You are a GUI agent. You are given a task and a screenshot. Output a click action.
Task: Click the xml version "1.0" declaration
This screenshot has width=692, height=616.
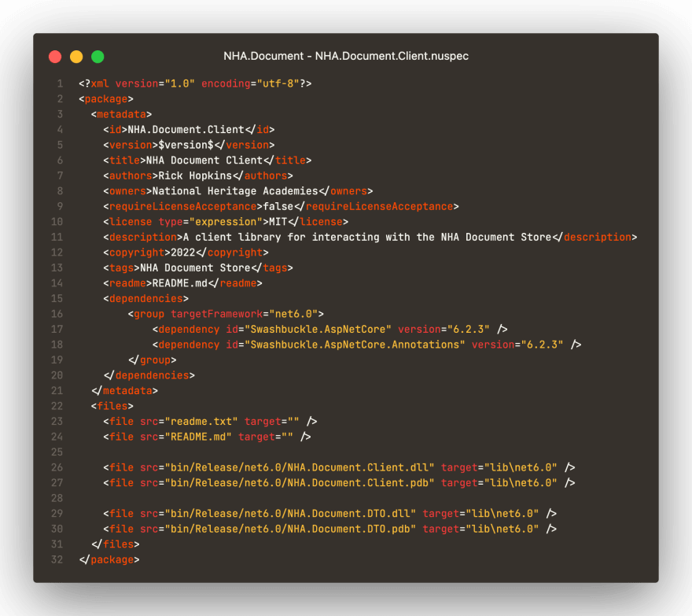(155, 83)
